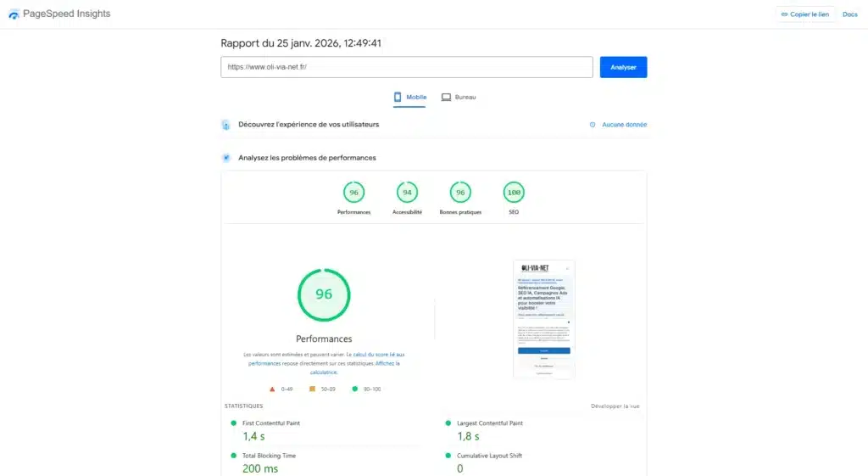Click the Cumulative Layout Shift label
The height and width of the screenshot is (476, 868).
point(489,456)
